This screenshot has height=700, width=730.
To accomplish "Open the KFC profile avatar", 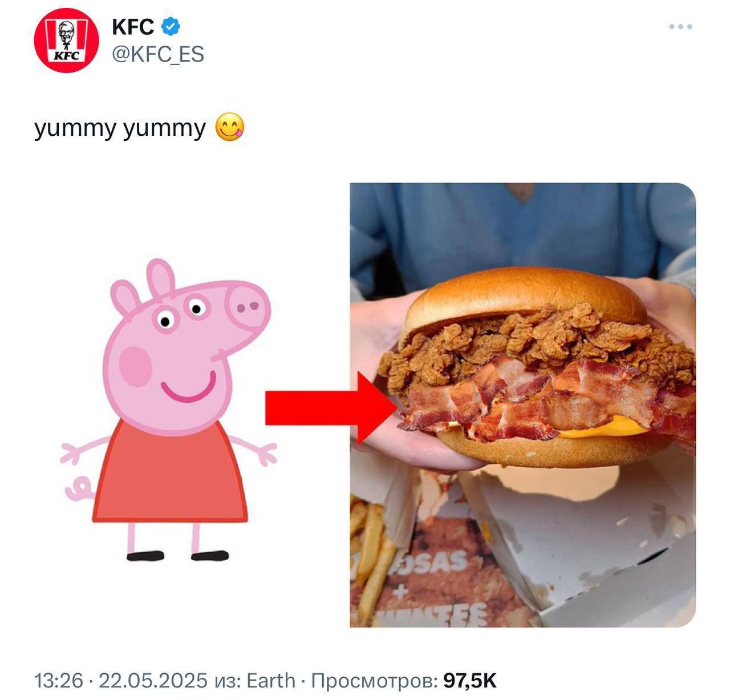I will [67, 41].
